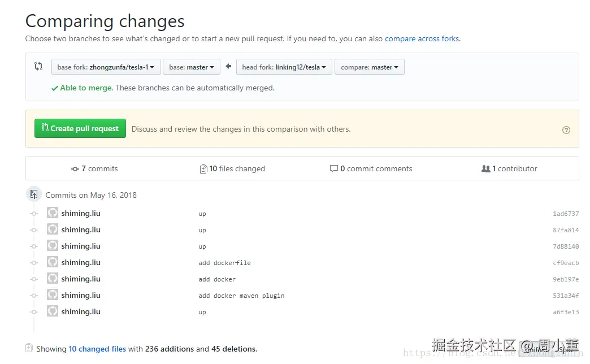Open commit hash a6f3e13

[566, 312]
